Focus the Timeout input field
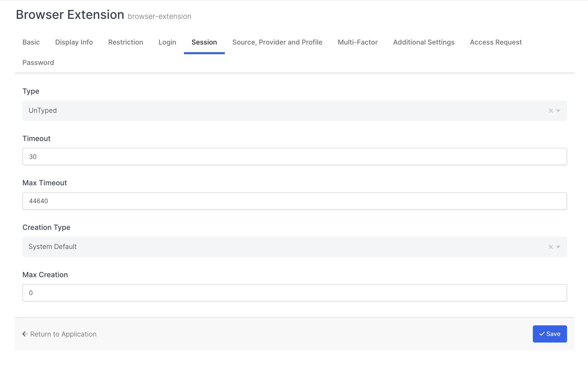The image size is (588, 365). point(295,157)
